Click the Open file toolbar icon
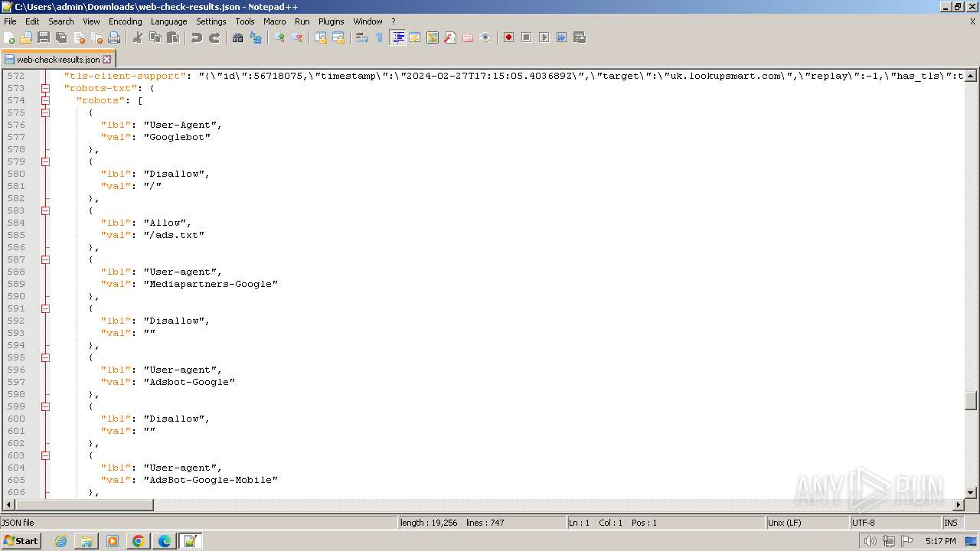980x551 pixels. [26, 37]
